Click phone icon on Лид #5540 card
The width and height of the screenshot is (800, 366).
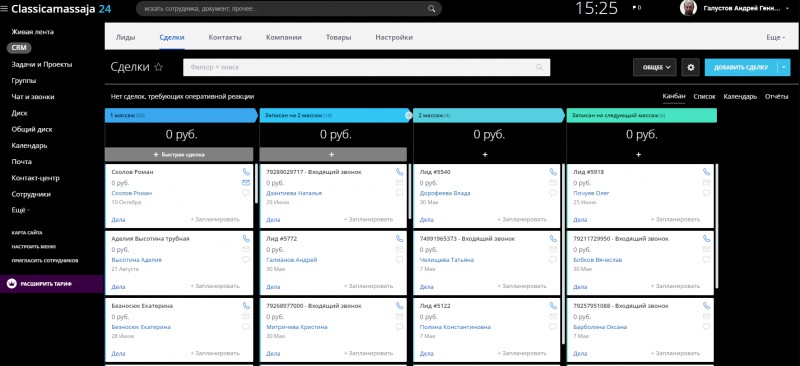pyautogui.click(x=553, y=172)
